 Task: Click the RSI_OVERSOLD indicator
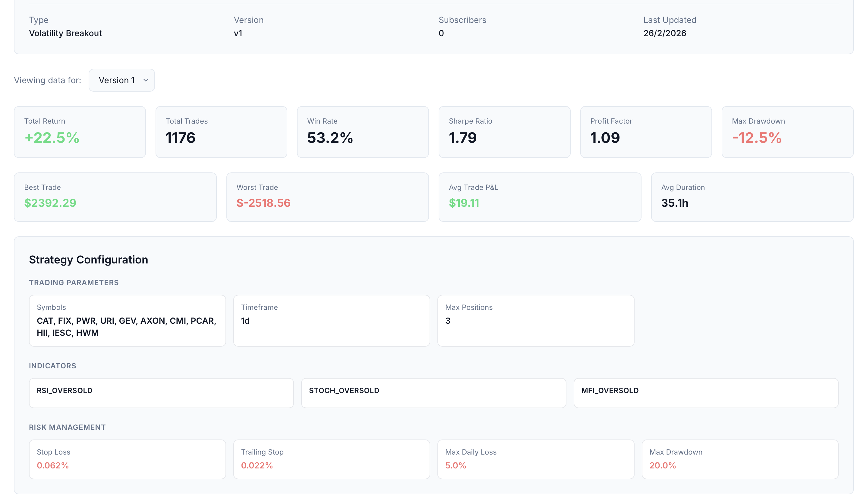point(161,393)
